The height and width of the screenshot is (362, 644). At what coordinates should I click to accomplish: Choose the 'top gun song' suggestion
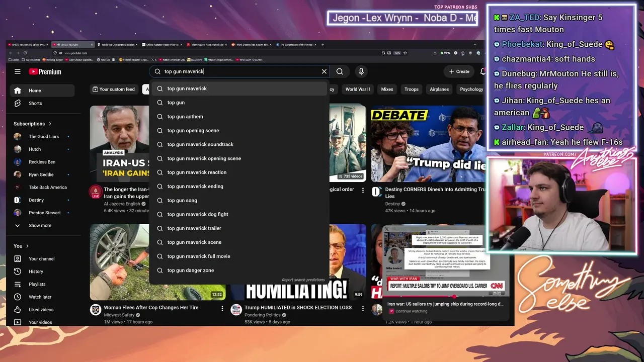239,201
